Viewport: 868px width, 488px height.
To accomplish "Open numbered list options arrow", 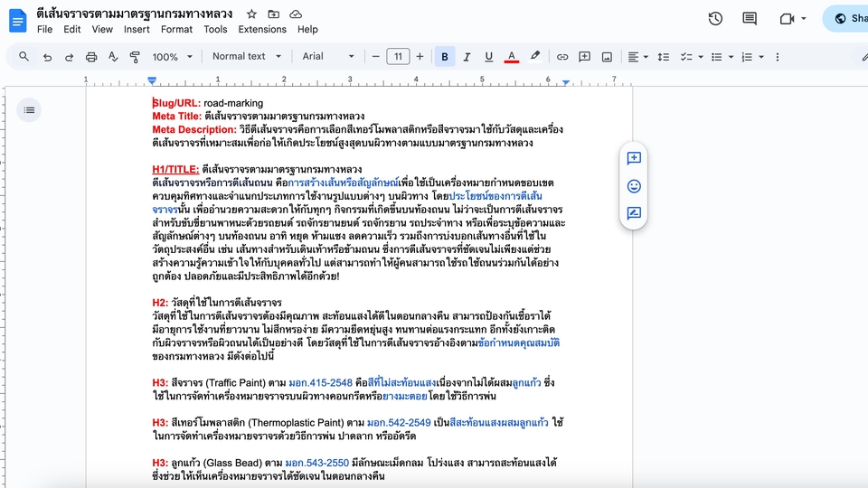I will 761,56.
